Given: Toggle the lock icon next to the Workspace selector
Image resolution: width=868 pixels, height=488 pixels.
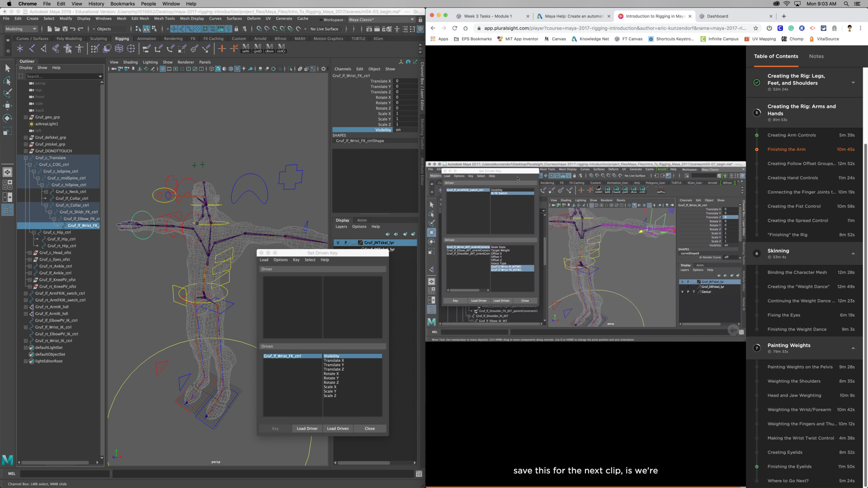Looking at the screenshot, I should (420, 20).
